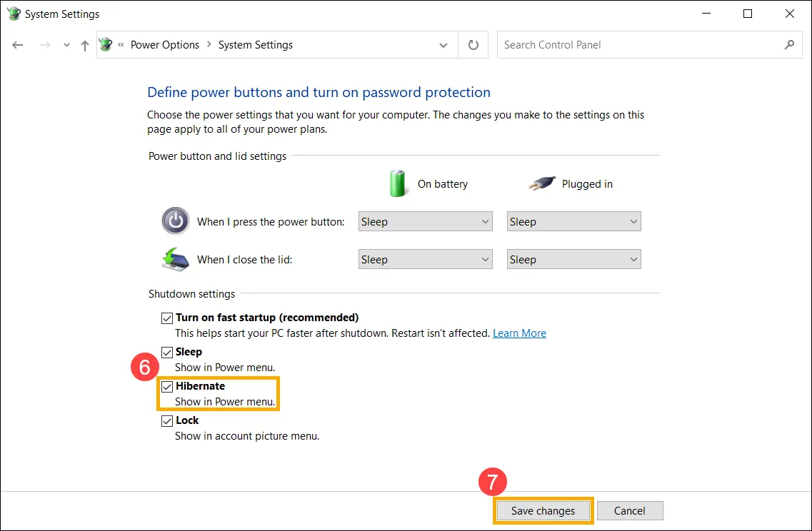Disable the Hibernate checkbox
Image resolution: width=812 pixels, height=531 pixels.
click(x=166, y=386)
